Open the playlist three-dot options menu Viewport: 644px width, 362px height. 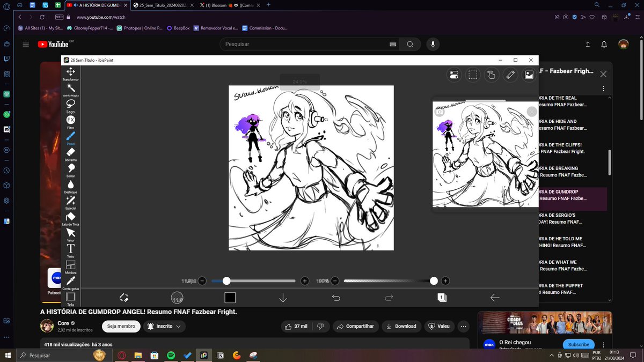click(x=604, y=89)
